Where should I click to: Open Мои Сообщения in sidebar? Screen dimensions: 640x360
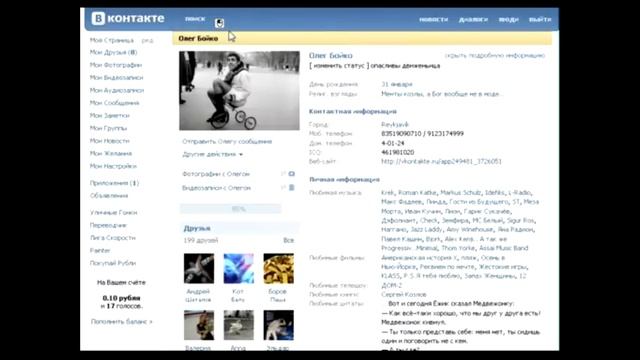click(115, 103)
